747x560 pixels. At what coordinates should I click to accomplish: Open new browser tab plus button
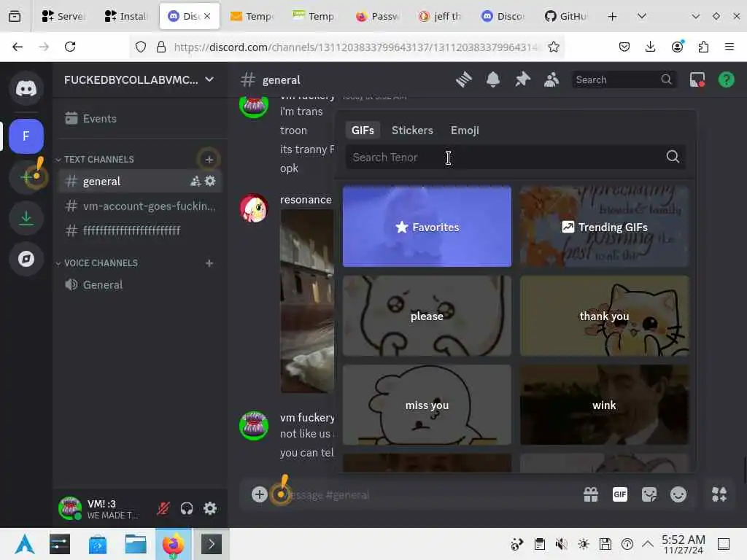(x=612, y=16)
